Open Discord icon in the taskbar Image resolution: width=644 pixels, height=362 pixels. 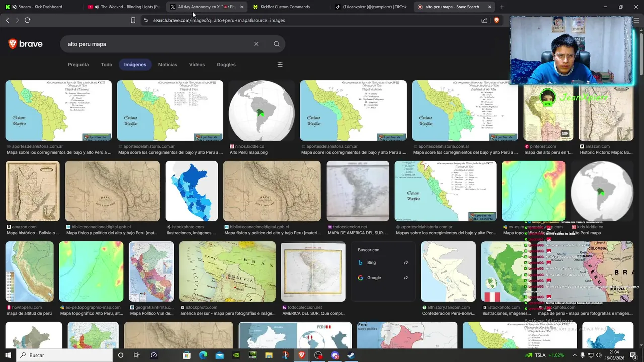click(x=335, y=355)
